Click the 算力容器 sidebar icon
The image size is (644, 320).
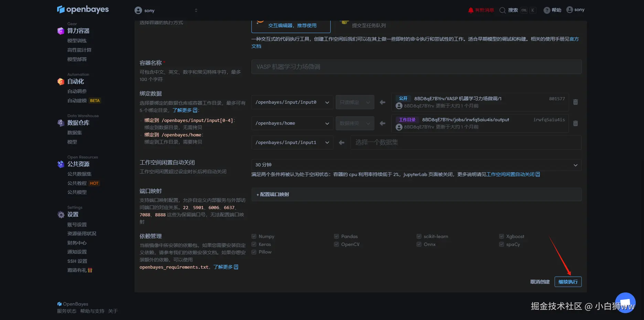[x=61, y=31]
